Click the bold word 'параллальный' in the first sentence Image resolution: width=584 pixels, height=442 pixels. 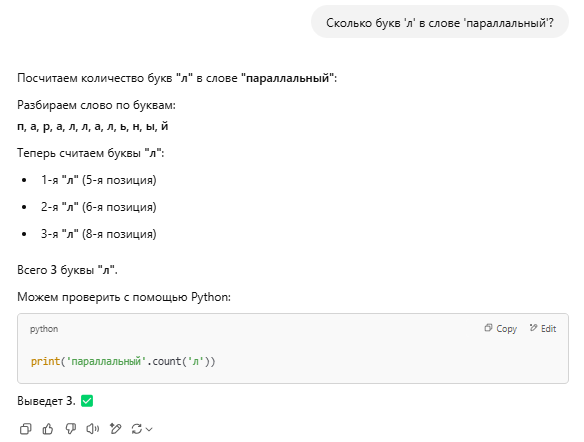[x=288, y=78]
